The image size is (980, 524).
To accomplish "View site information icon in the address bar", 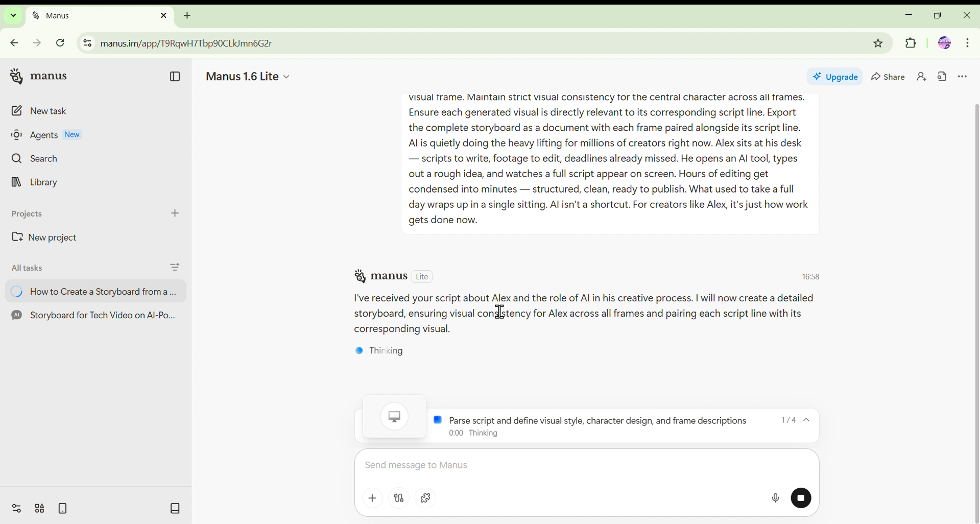I will (87, 44).
